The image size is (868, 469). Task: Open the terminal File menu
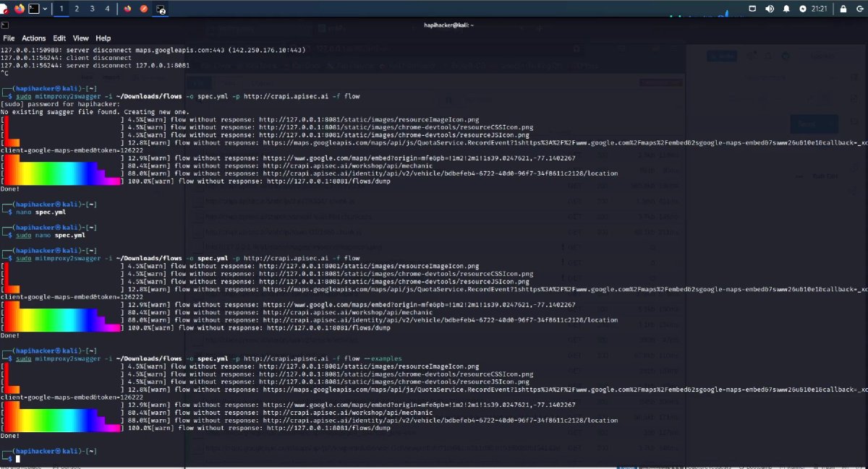click(9, 38)
